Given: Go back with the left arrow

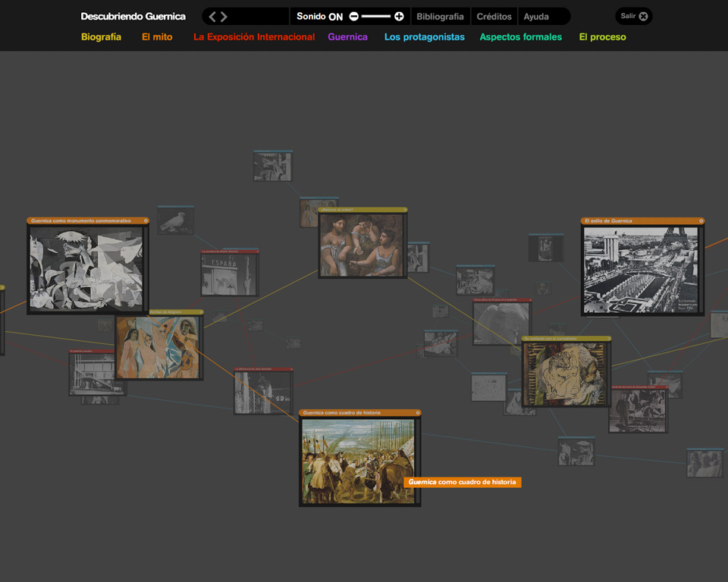Looking at the screenshot, I should pos(212,17).
